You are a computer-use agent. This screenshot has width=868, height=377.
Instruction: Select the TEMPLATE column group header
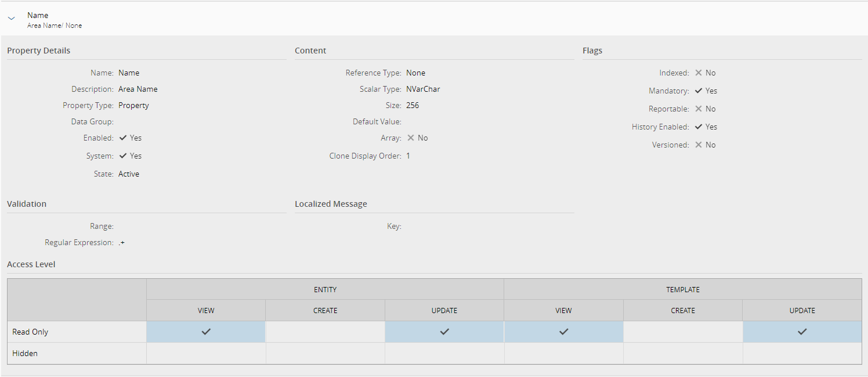tap(683, 289)
